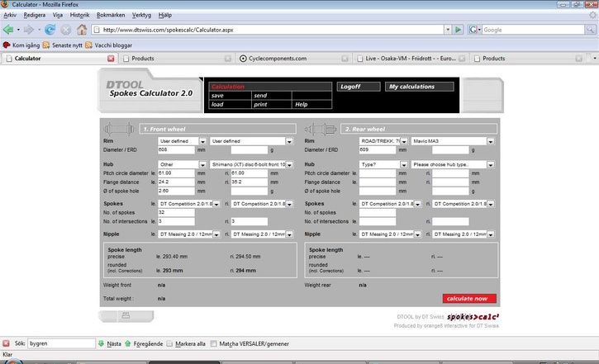Click the rear Diameter / ERD input field

[378, 150]
